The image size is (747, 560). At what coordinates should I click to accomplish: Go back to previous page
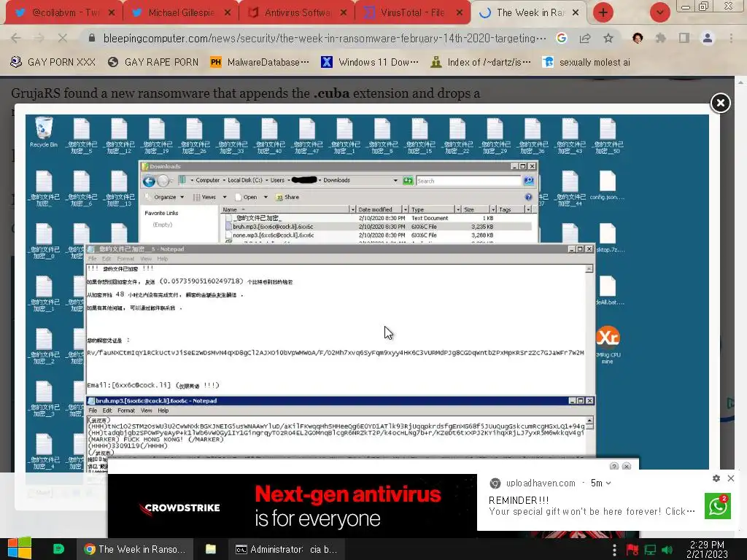(x=16, y=38)
